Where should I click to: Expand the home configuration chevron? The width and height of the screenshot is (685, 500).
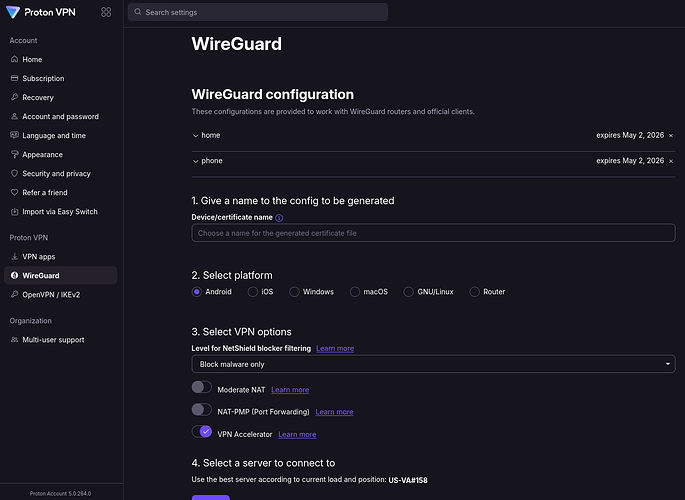pos(195,136)
